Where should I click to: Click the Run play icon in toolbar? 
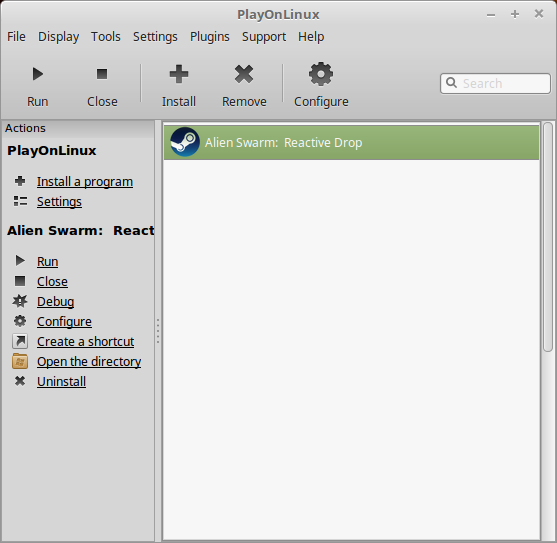pos(38,74)
